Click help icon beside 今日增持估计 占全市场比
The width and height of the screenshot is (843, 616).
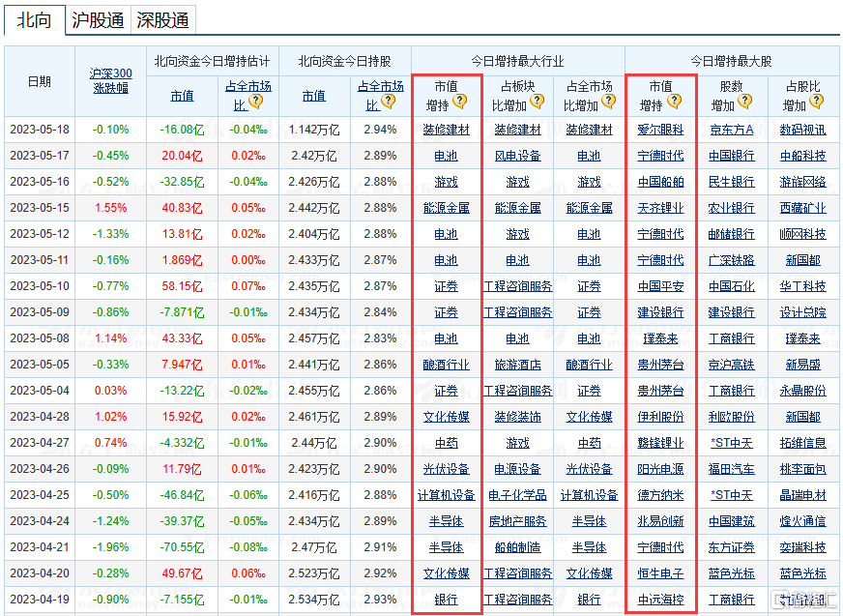256,102
